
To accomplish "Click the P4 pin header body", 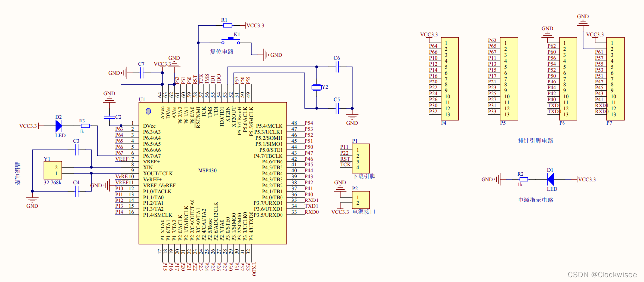I will pyautogui.click(x=450, y=79).
